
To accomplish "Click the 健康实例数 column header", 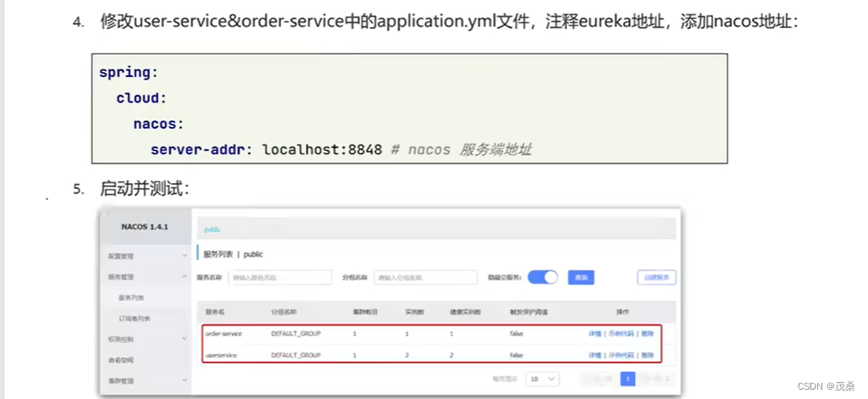I will click(x=465, y=312).
